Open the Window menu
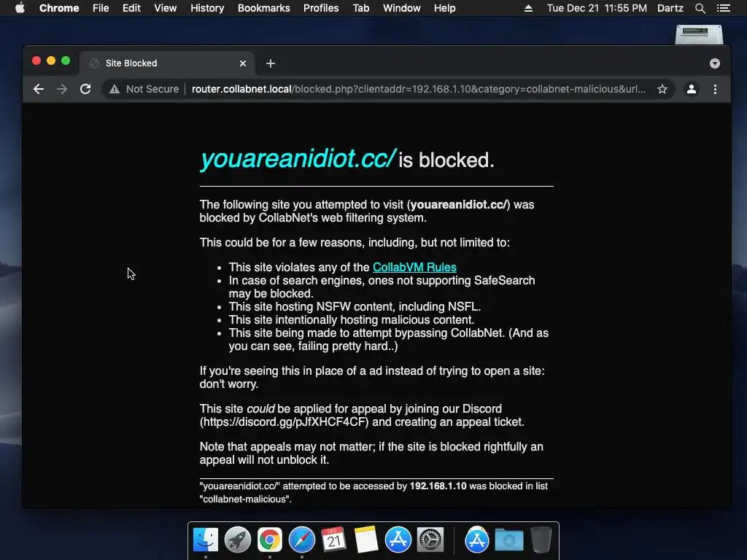The height and width of the screenshot is (560, 747). [402, 8]
